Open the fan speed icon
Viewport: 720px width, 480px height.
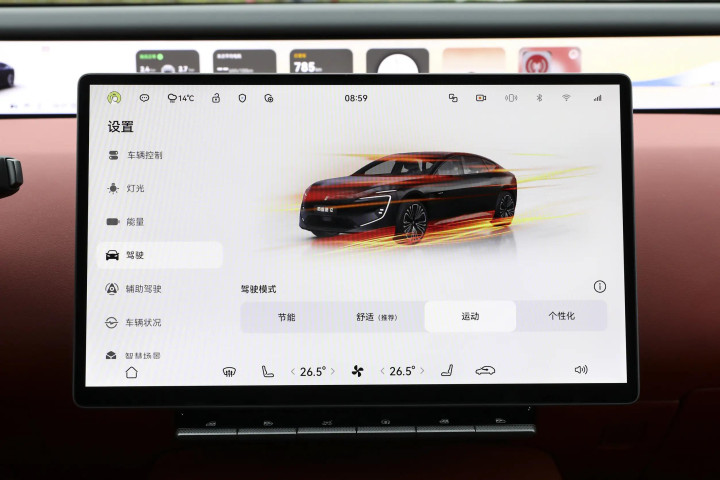[357, 371]
